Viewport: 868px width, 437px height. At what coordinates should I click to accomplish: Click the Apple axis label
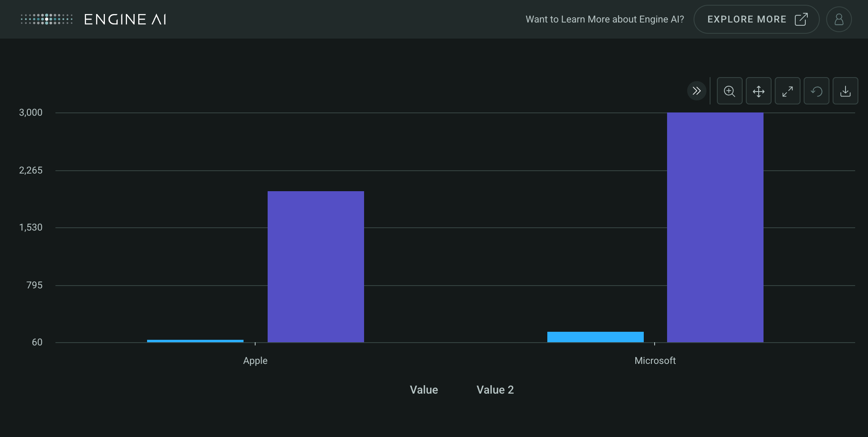tap(255, 361)
